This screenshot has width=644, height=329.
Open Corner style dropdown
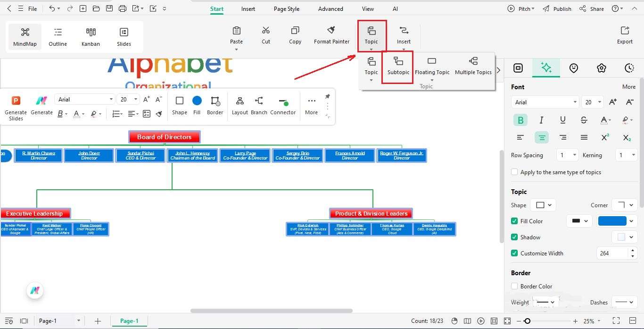(625, 205)
